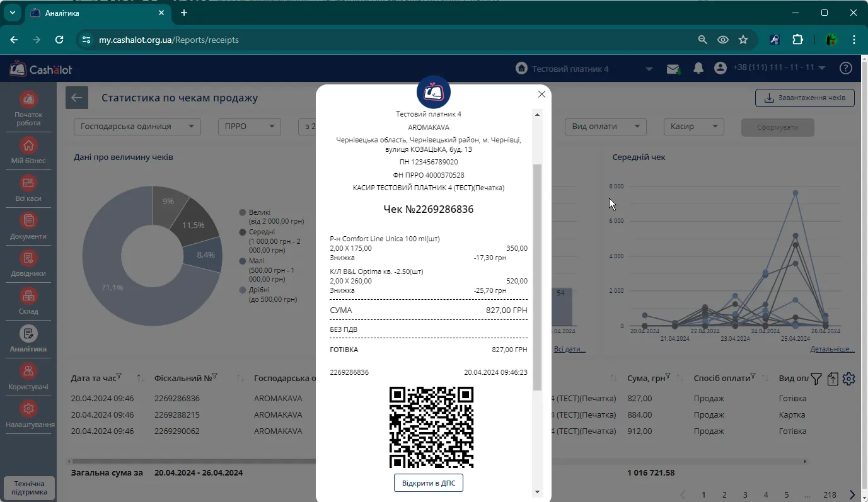The image size is (868, 502).
Task: Click table horizontal scrollbar right arrow
Action: pos(804,462)
